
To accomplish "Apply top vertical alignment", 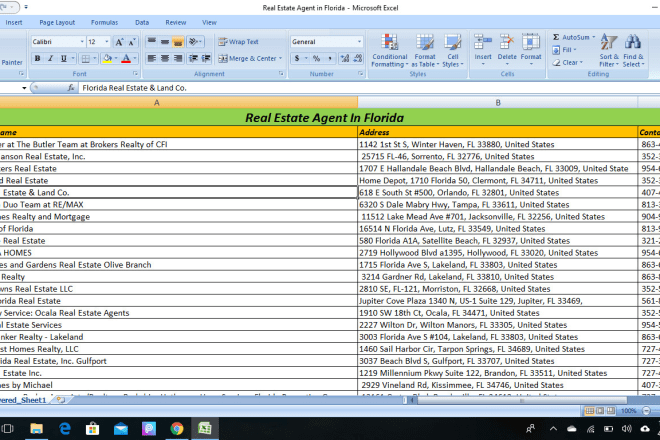I will click(x=152, y=41).
